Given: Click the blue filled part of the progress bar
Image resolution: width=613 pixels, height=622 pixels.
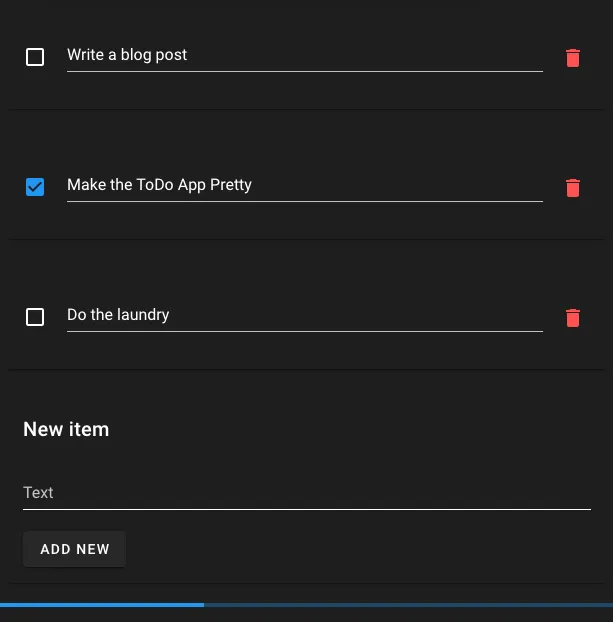Looking at the screenshot, I should click(100, 605).
